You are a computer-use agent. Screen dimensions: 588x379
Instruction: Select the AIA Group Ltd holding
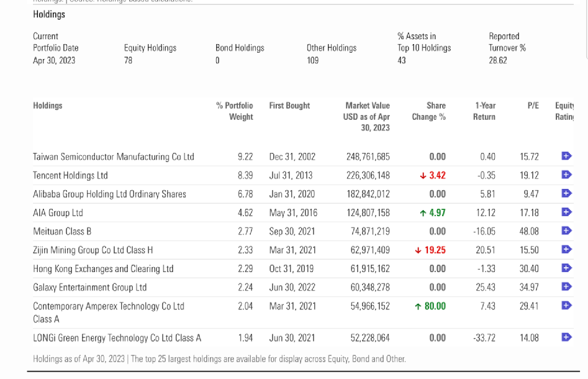pos(58,212)
